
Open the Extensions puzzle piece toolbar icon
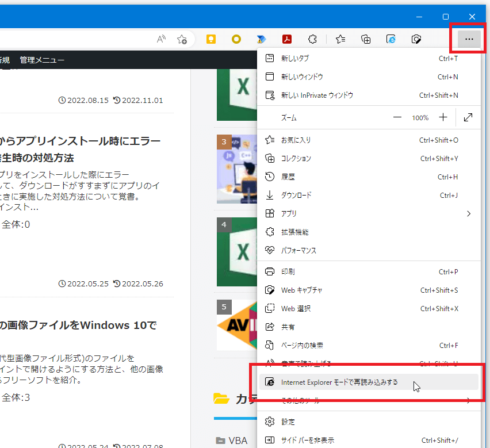(313, 39)
